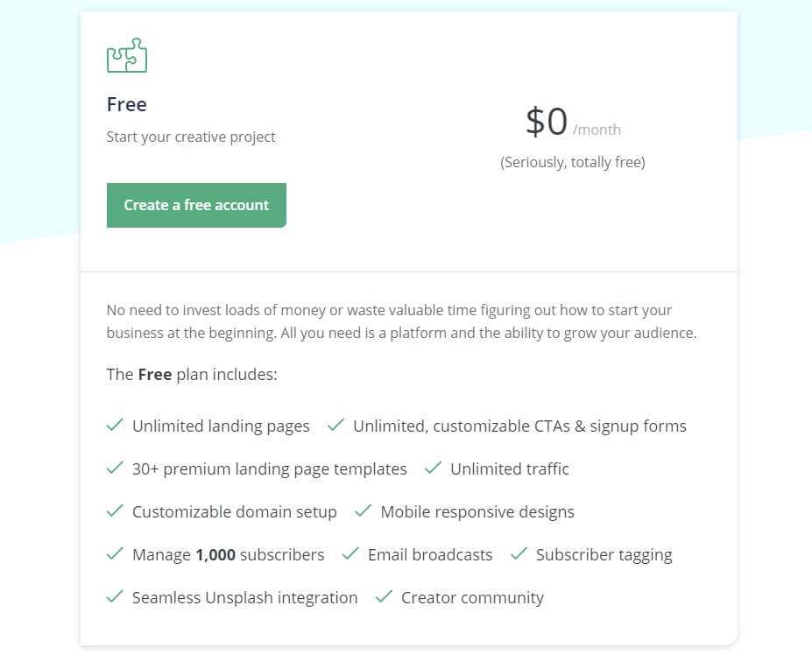Click the checkmark beside Seamless Unsplash integration
The width and height of the screenshot is (812, 655).
tap(115, 596)
